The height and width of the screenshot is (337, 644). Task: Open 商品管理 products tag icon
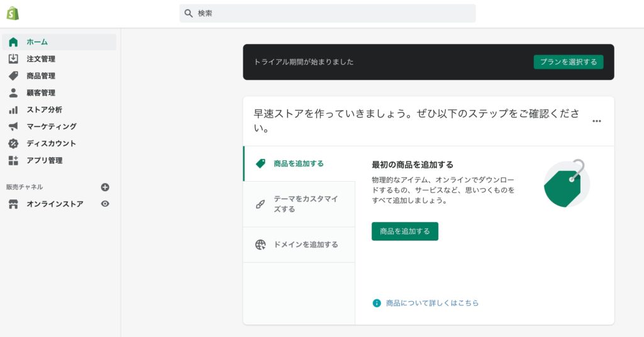(13, 76)
